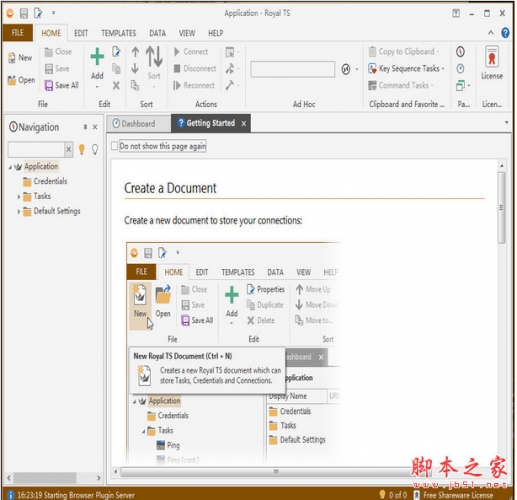This screenshot has height=500, width=517.
Task: Open quick access toolbar customize arrow
Action: [x=53, y=13]
